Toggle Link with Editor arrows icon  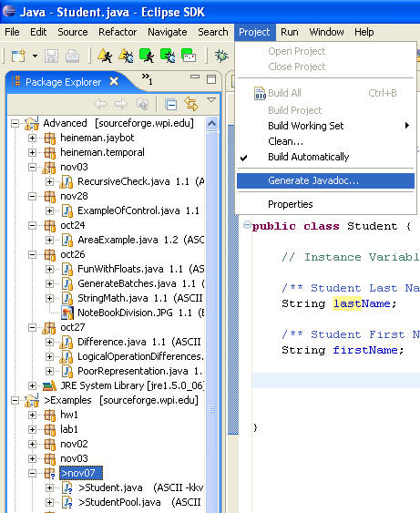(x=191, y=104)
